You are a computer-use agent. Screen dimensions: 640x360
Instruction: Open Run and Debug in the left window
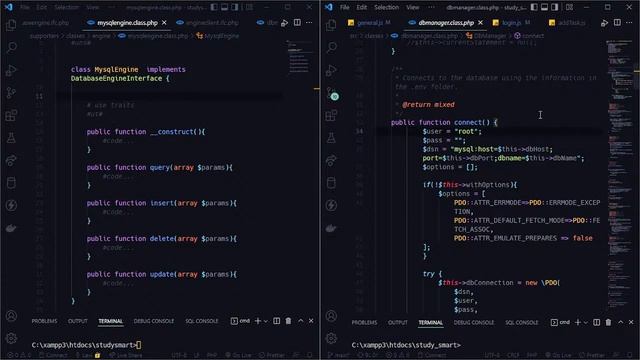tap(11, 70)
